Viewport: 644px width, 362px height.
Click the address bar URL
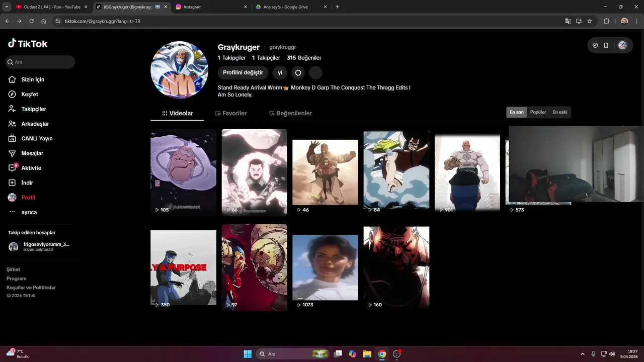[102, 21]
